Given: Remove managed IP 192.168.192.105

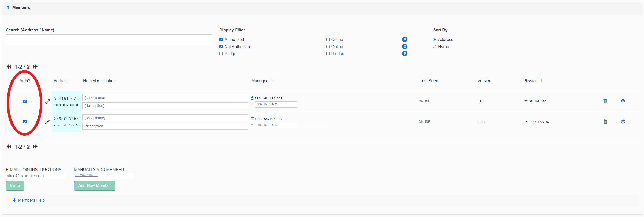Looking at the screenshot, I should tap(252, 119).
